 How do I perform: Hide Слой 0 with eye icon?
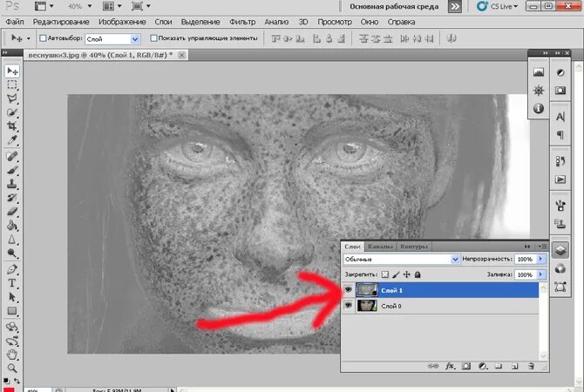[349, 305]
